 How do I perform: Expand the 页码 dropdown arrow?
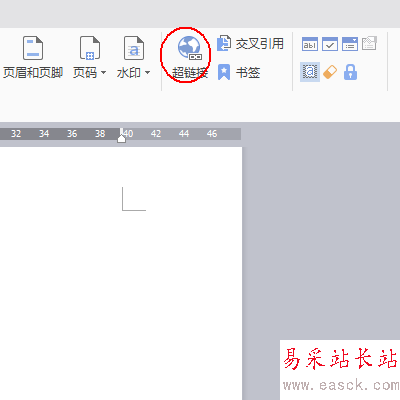click(103, 72)
